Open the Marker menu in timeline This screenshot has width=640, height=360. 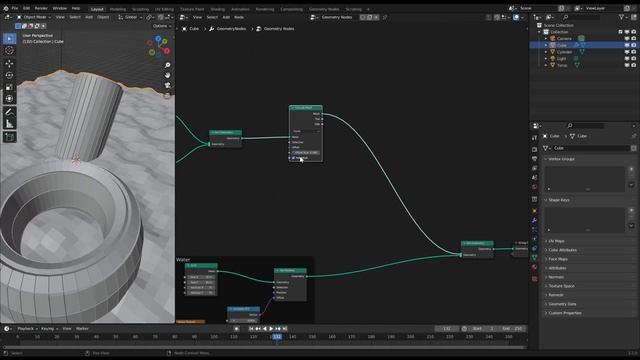point(82,329)
